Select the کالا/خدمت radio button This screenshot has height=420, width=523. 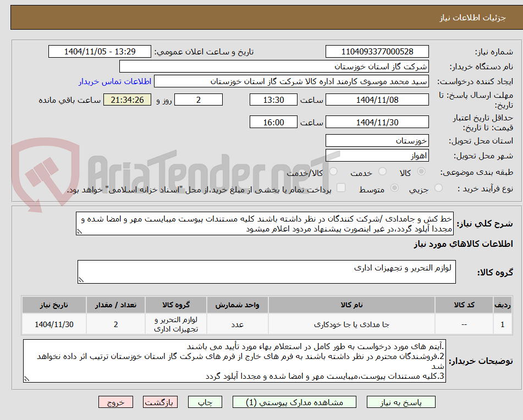(x=333, y=172)
